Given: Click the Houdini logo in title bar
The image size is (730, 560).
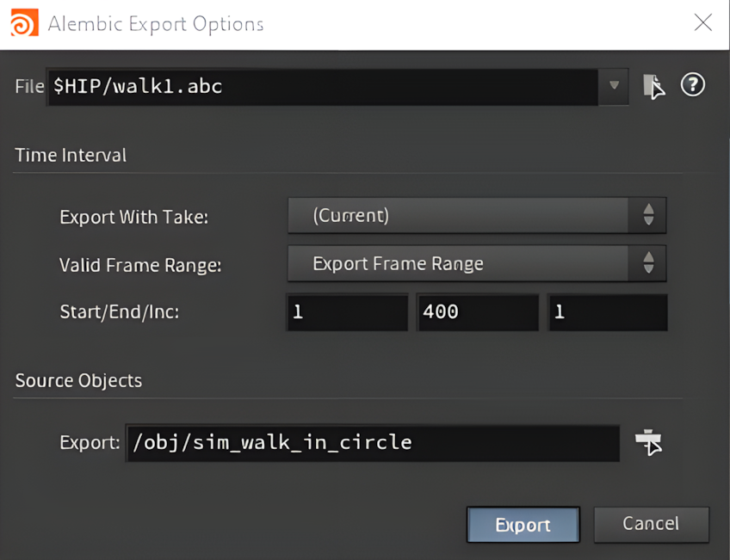Looking at the screenshot, I should click(x=24, y=23).
